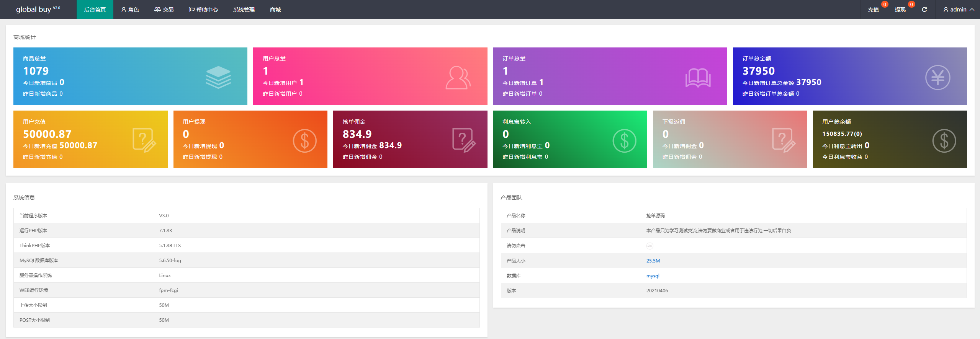The width and height of the screenshot is (980, 339).
Task: Click the POST大小限制 row label
Action: (34, 320)
